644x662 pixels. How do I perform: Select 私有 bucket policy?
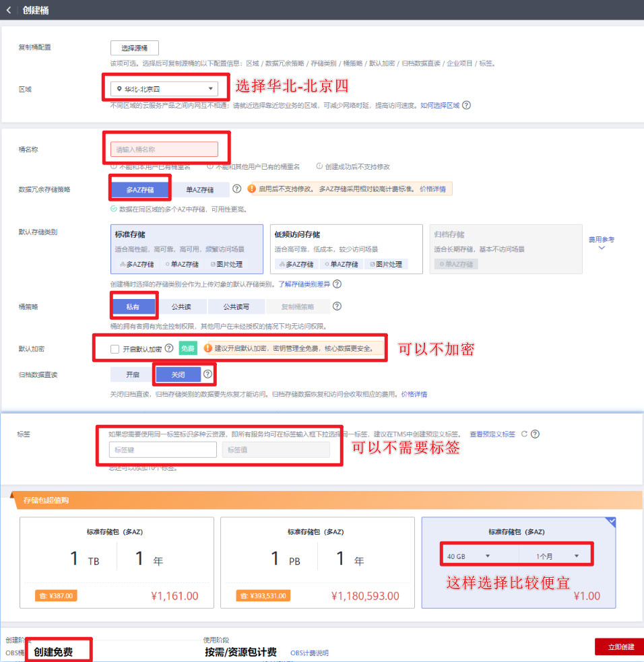133,306
